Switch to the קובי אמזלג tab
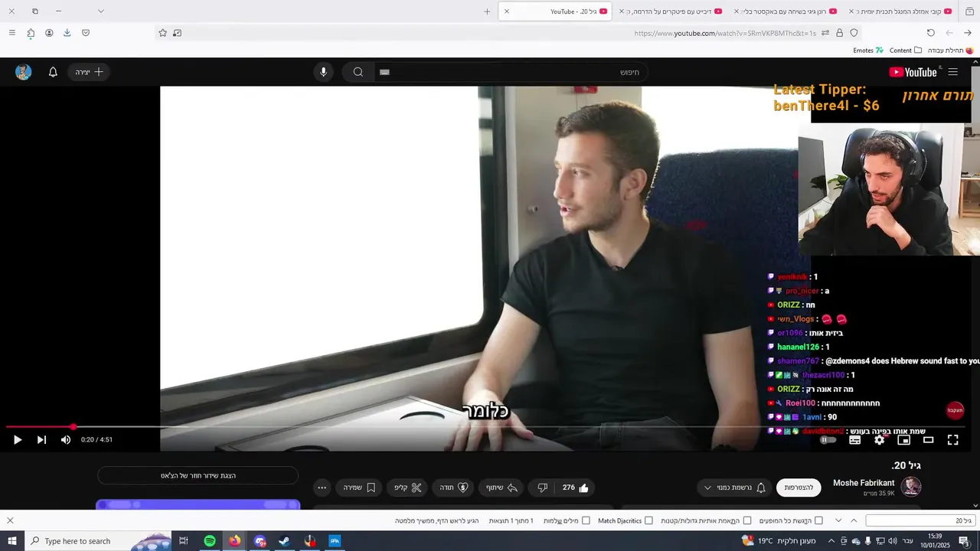 [902, 11]
